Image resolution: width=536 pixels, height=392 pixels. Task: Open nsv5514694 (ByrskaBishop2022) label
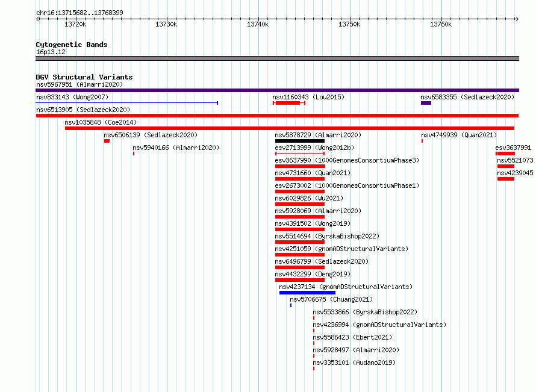(327, 236)
